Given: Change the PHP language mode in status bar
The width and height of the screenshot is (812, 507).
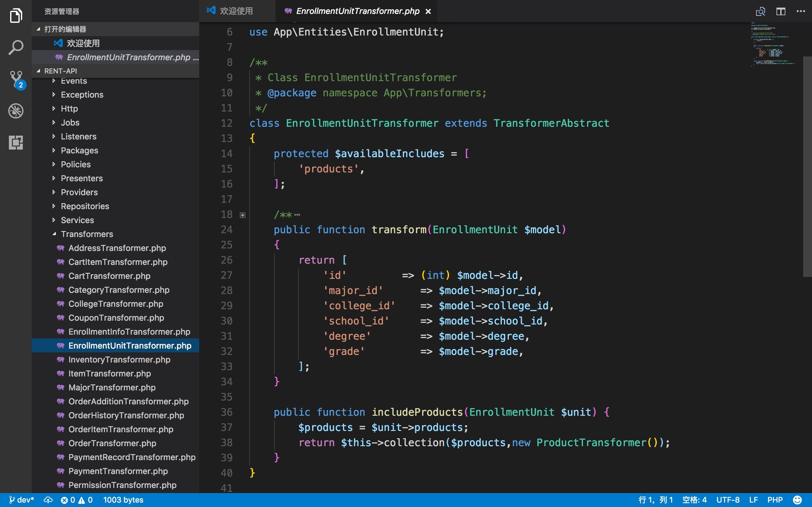Looking at the screenshot, I should (775, 500).
